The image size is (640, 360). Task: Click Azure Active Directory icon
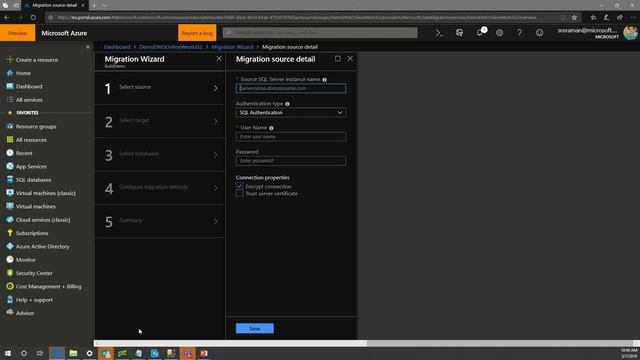[x=10, y=246]
